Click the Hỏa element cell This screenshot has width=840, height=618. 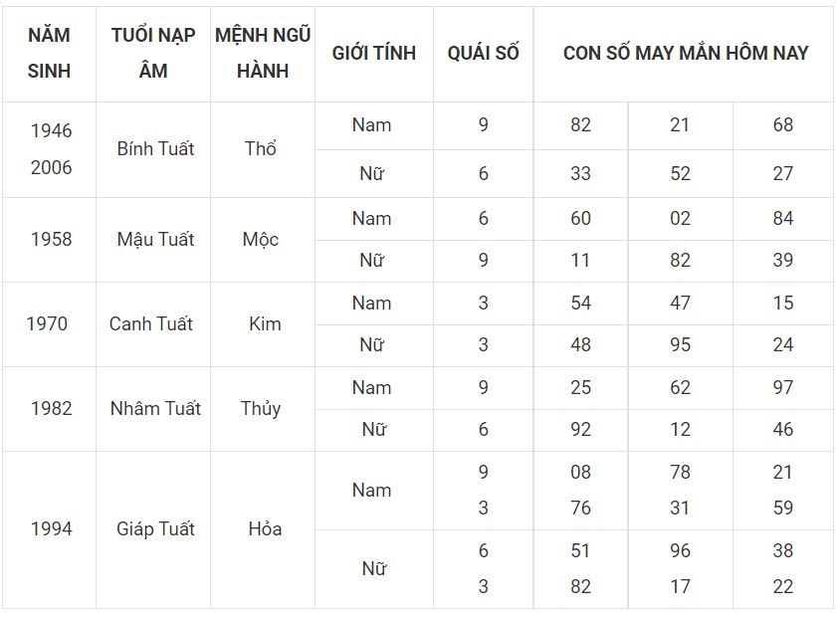[265, 529]
